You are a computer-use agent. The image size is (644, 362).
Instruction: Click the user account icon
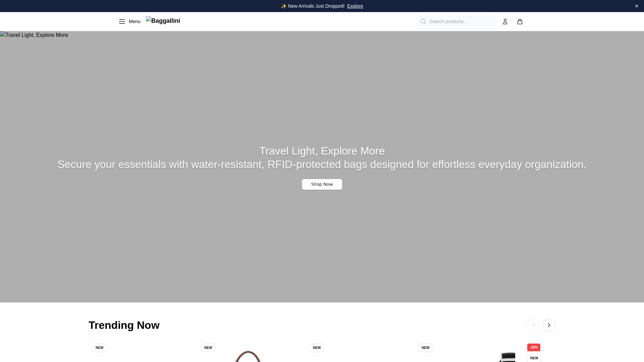[505, 21]
